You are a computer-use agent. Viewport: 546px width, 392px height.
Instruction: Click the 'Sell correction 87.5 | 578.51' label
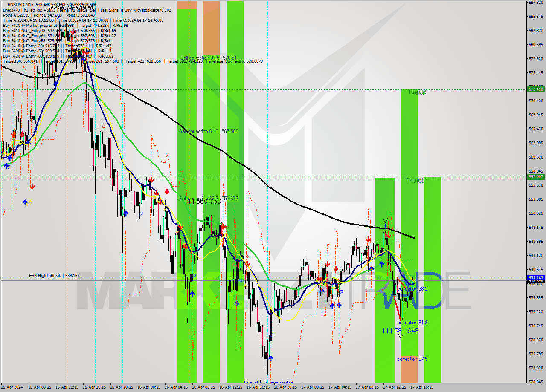[x=208, y=58]
